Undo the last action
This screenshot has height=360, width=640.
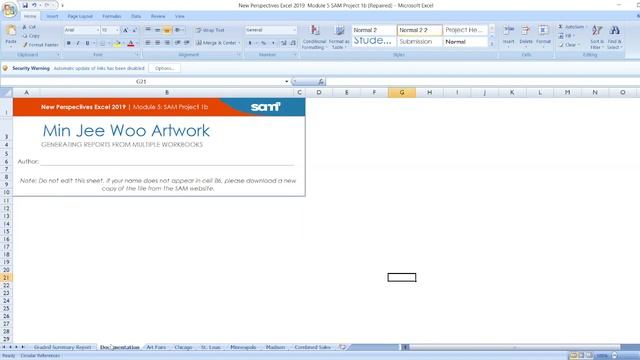tap(34, 5)
